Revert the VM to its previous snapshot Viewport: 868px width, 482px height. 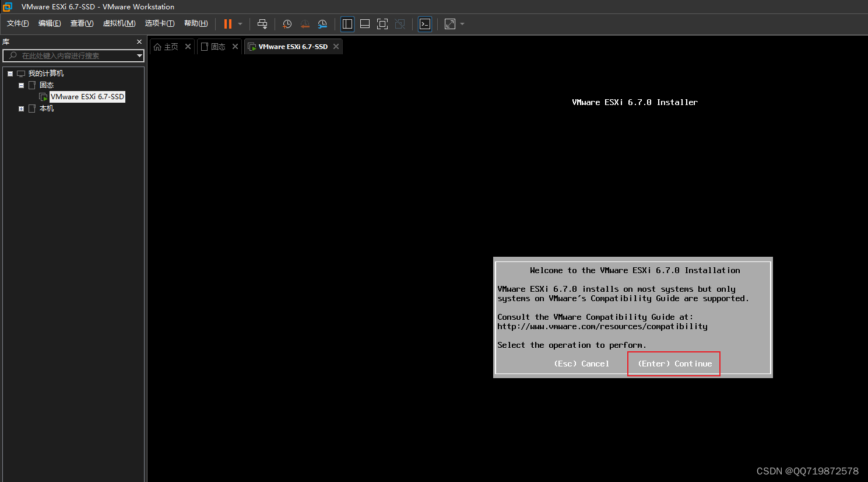(x=305, y=24)
